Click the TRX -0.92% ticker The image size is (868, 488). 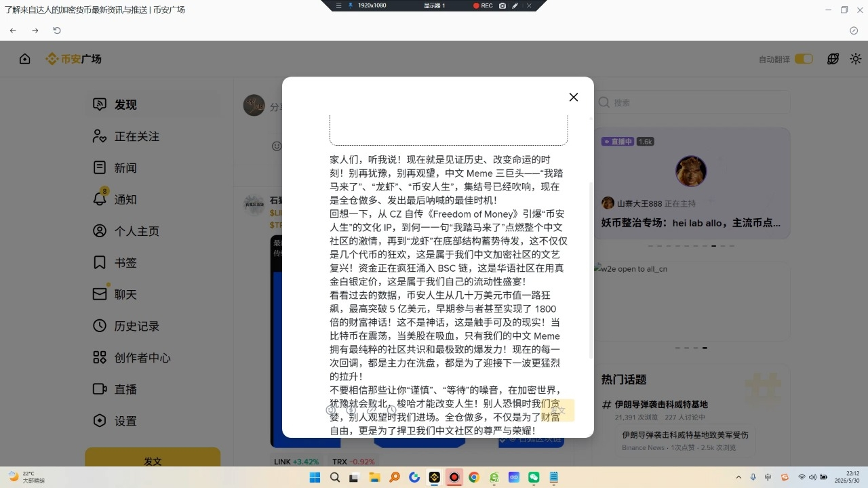[353, 462]
